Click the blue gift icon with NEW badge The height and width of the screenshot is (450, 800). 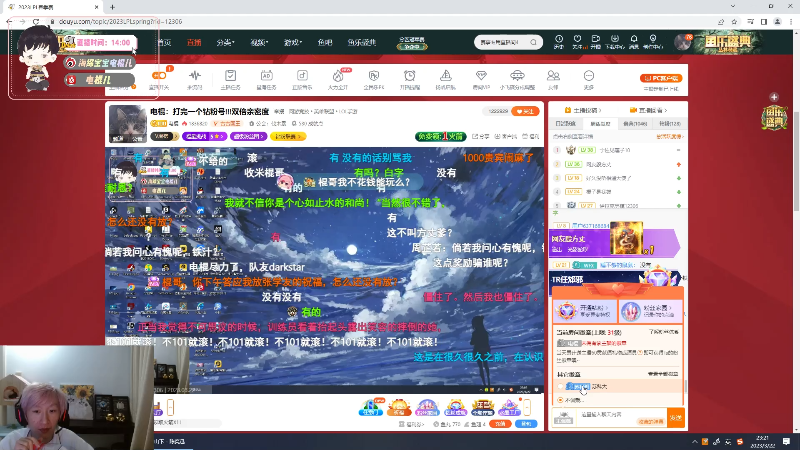click(371, 407)
